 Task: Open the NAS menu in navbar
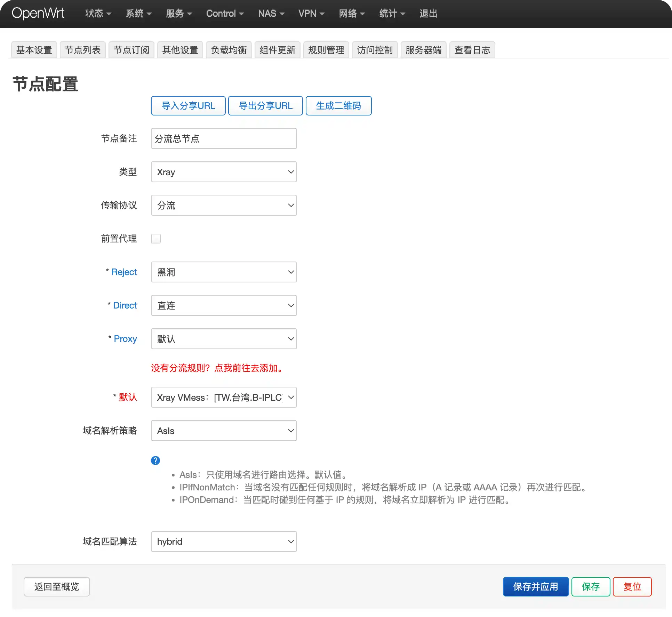point(271,14)
